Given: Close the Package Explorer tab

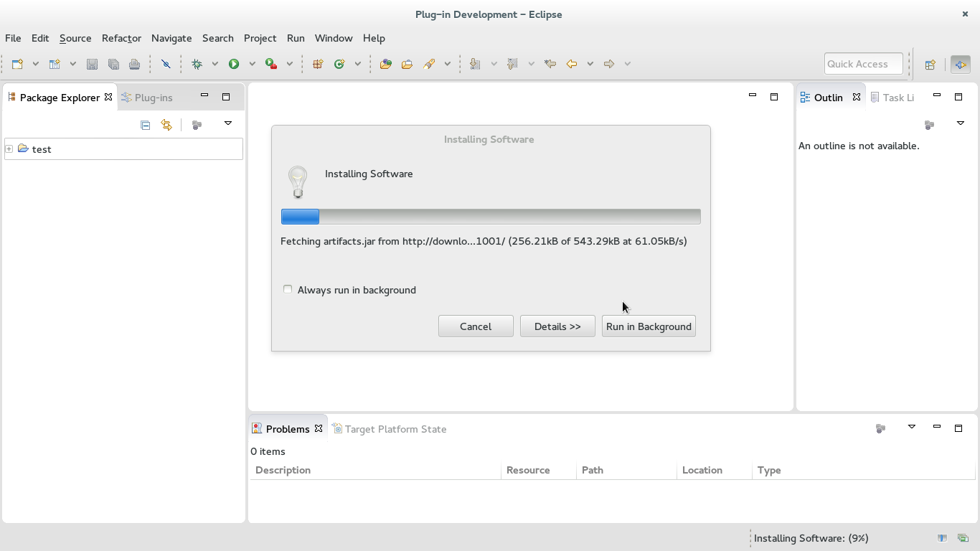Looking at the screenshot, I should click(108, 97).
